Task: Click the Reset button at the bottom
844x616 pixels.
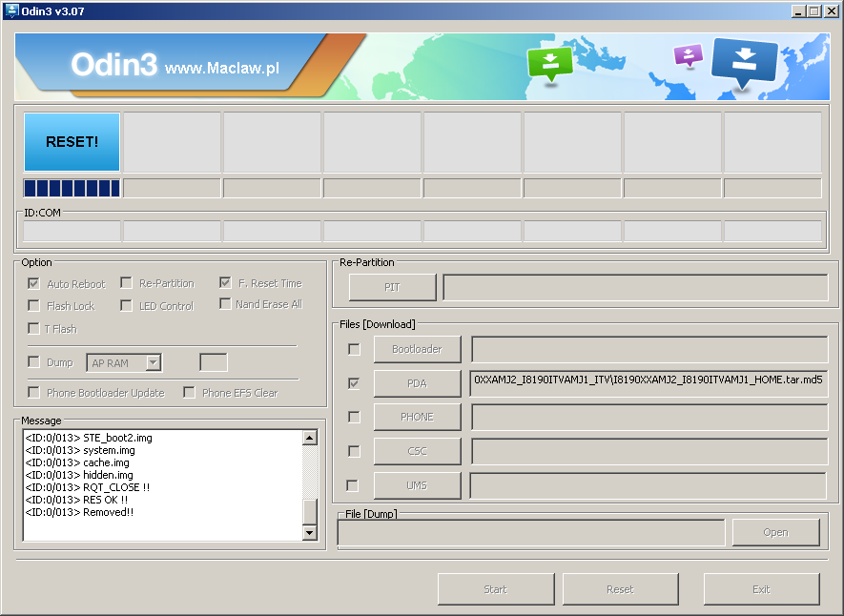Action: point(621,589)
